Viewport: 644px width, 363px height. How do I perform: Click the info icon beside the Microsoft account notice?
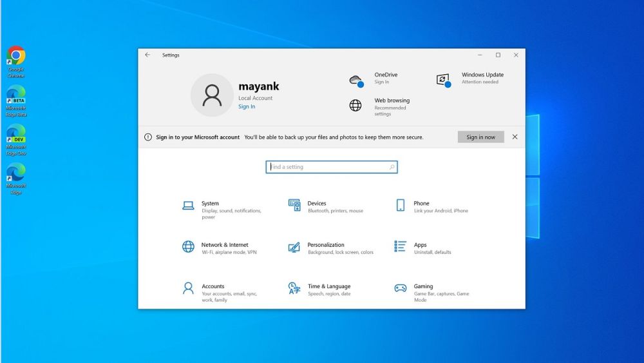[148, 137]
